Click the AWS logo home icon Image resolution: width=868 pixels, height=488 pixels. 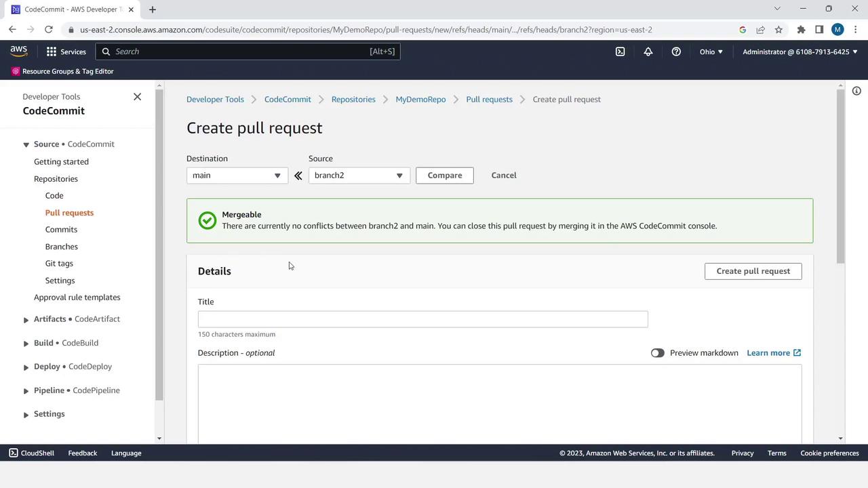(19, 52)
